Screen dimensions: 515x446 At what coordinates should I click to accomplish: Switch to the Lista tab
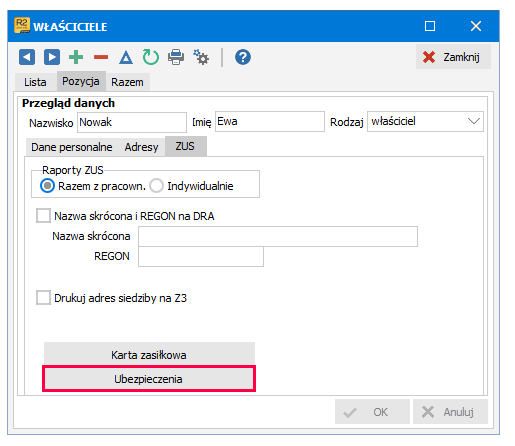pos(35,82)
